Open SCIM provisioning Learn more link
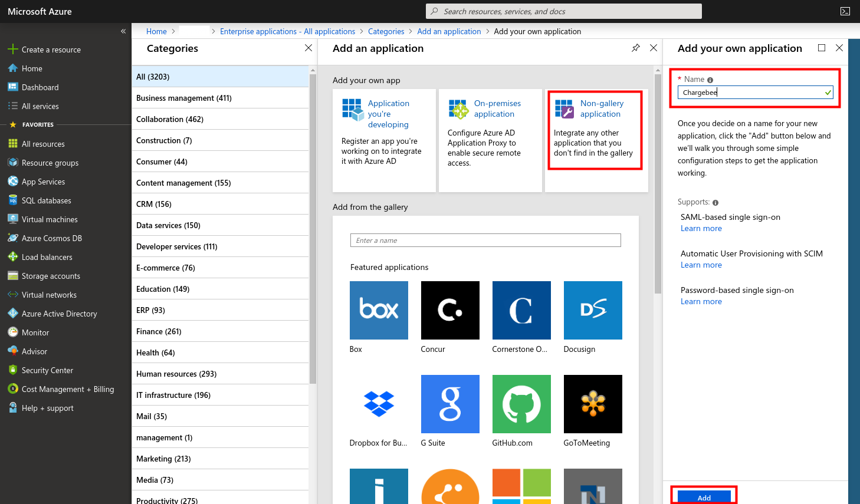 tap(701, 265)
